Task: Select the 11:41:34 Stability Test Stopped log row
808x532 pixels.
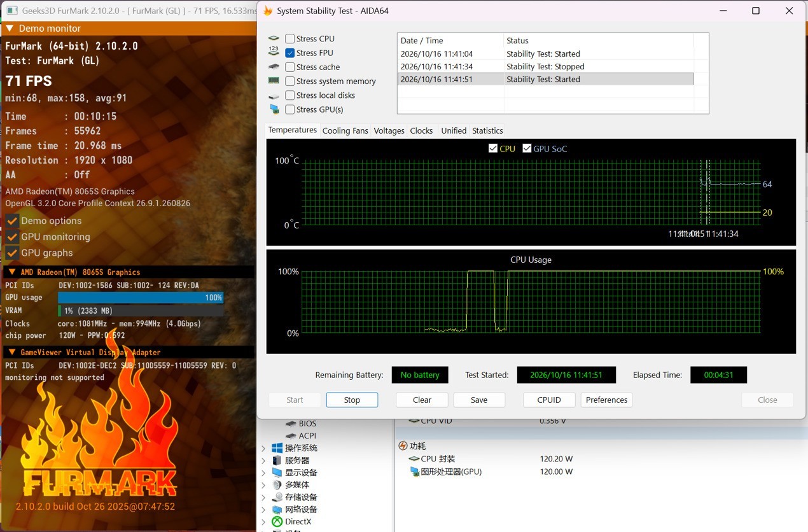Action: click(x=545, y=66)
